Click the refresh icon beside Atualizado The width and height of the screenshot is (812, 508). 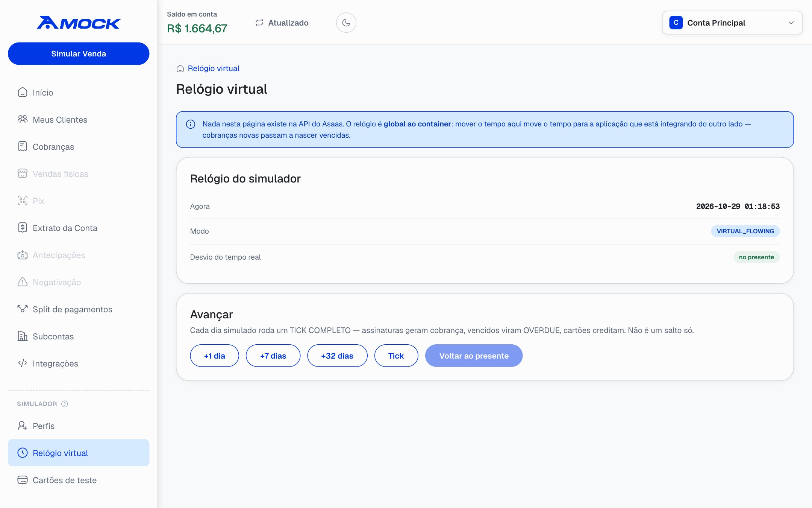tap(259, 23)
